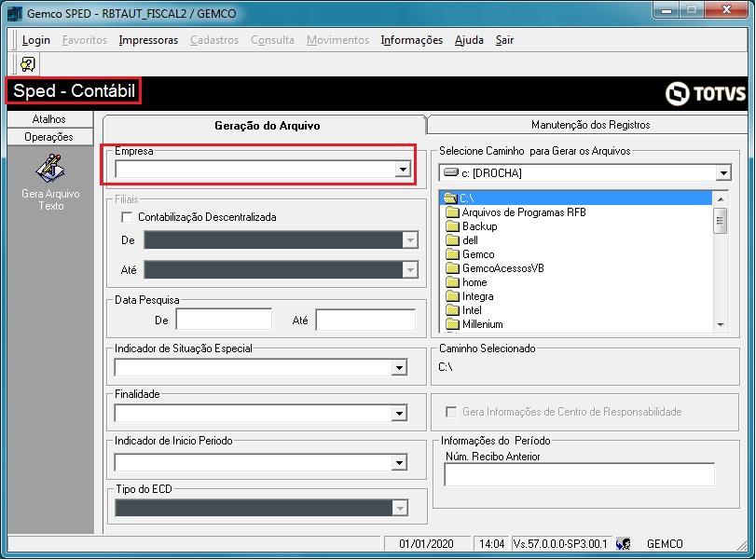Enable Contabilização Descentralizada checkbox
This screenshot has height=560, width=756.
(x=128, y=217)
